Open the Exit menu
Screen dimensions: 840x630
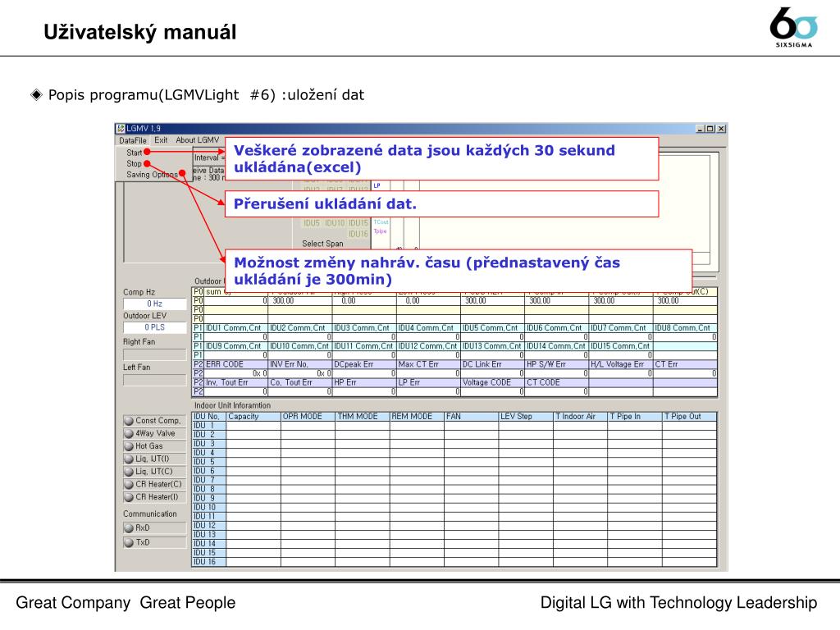click(x=162, y=139)
